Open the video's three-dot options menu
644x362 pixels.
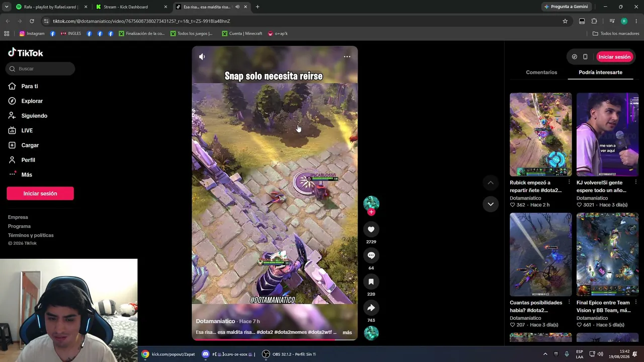pos(347,57)
